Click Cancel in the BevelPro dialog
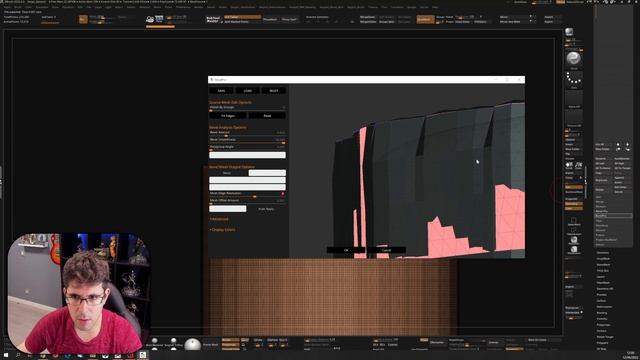This screenshot has width=640, height=360. pos(386,250)
